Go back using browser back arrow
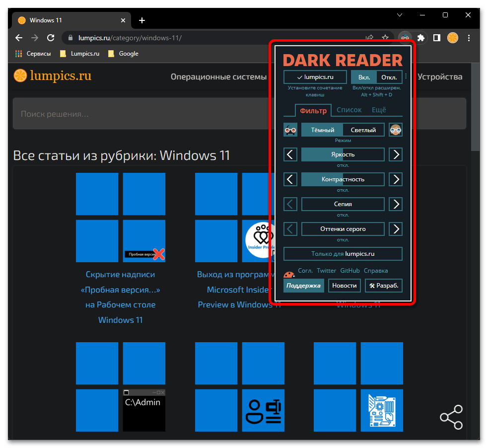The height and width of the screenshot is (448, 488). [19, 38]
